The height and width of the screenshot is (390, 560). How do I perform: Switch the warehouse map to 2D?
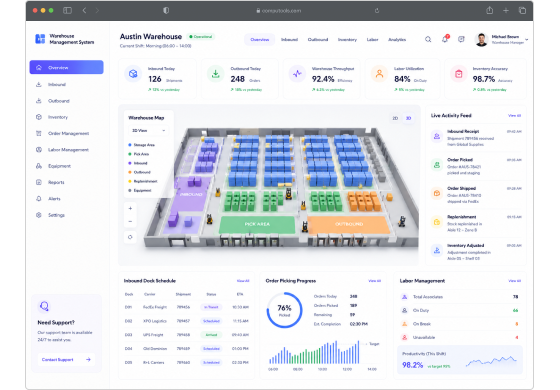coord(395,118)
